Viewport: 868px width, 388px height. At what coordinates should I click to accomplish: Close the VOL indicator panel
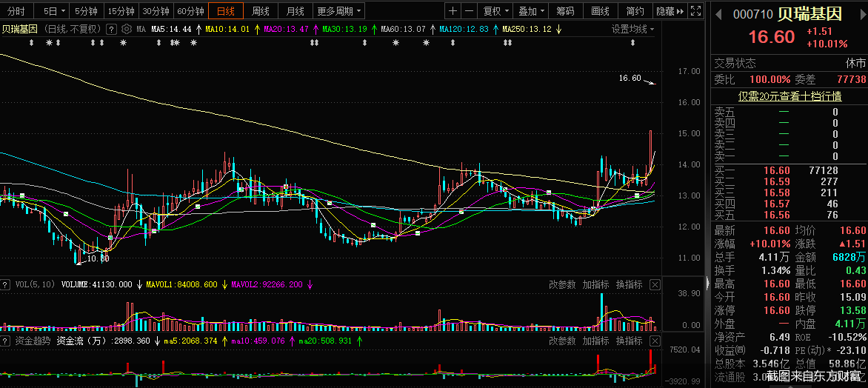[655, 284]
